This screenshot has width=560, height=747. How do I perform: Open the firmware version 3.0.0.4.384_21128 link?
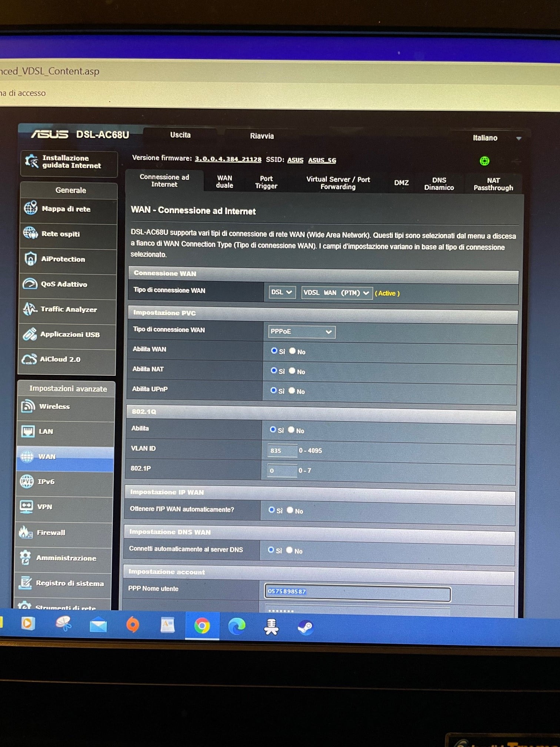pyautogui.click(x=228, y=159)
